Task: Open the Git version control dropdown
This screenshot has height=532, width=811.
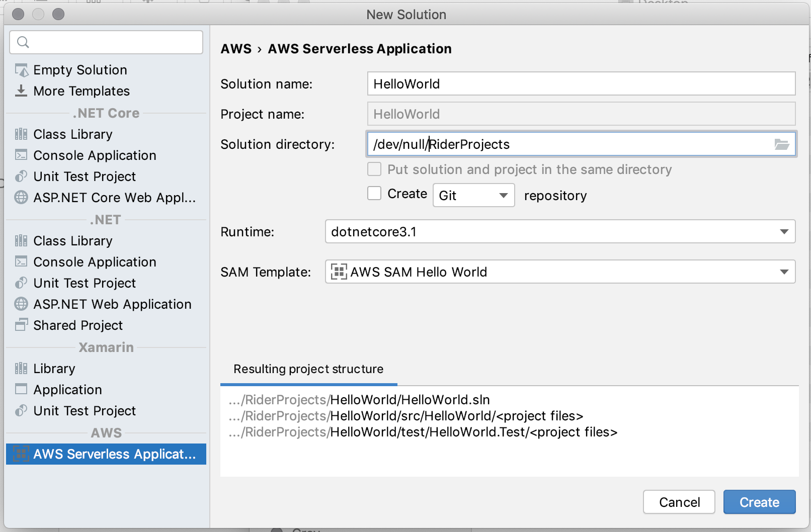Action: click(473, 195)
